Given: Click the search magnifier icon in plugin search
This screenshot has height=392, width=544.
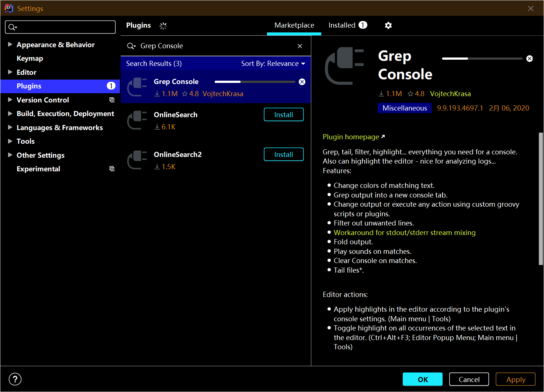Looking at the screenshot, I should tap(131, 46).
